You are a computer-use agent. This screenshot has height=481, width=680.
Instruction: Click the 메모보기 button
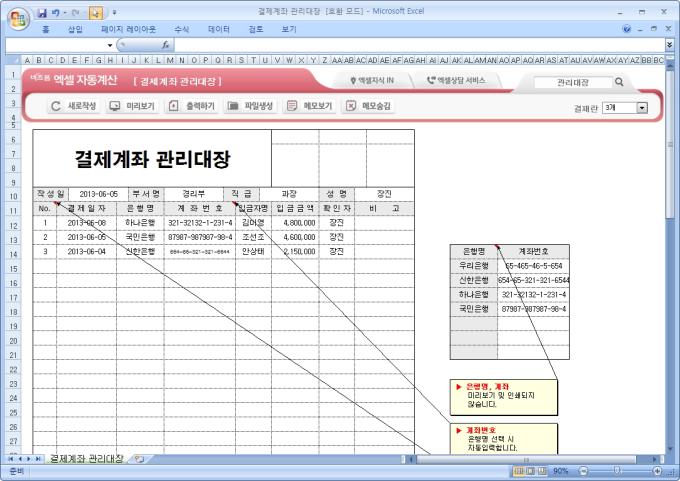310,106
